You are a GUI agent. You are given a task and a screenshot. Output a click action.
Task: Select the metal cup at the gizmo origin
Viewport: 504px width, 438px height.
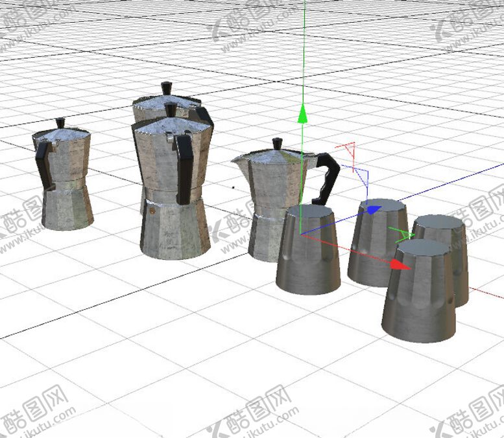click(309, 249)
